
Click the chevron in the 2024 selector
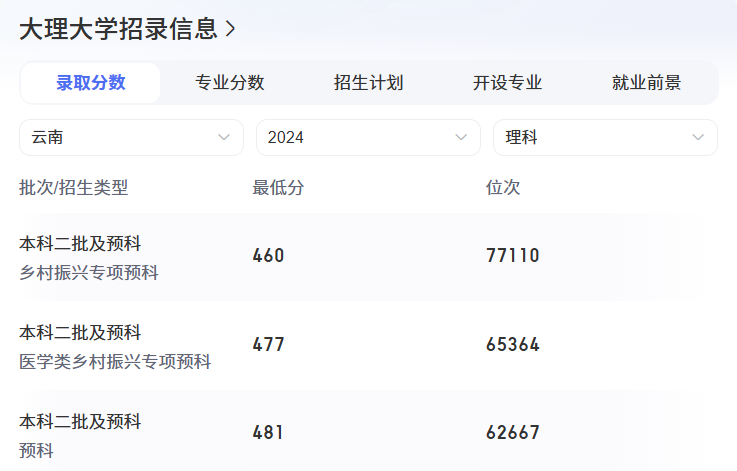pyautogui.click(x=461, y=137)
